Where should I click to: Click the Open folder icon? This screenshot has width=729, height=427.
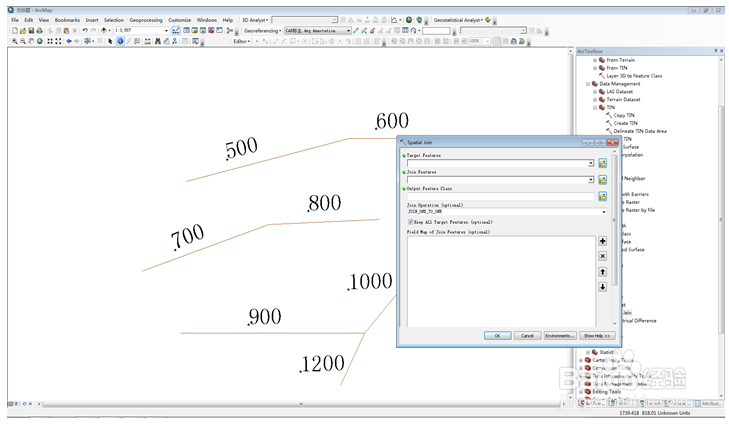pos(23,31)
